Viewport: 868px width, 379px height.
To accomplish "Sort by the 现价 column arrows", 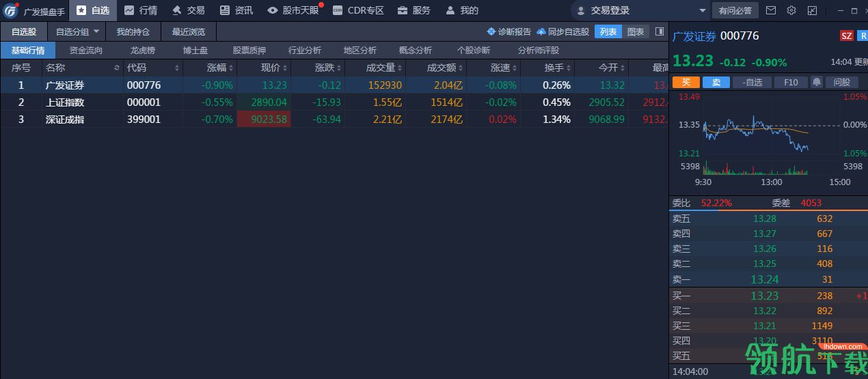I will tap(286, 68).
